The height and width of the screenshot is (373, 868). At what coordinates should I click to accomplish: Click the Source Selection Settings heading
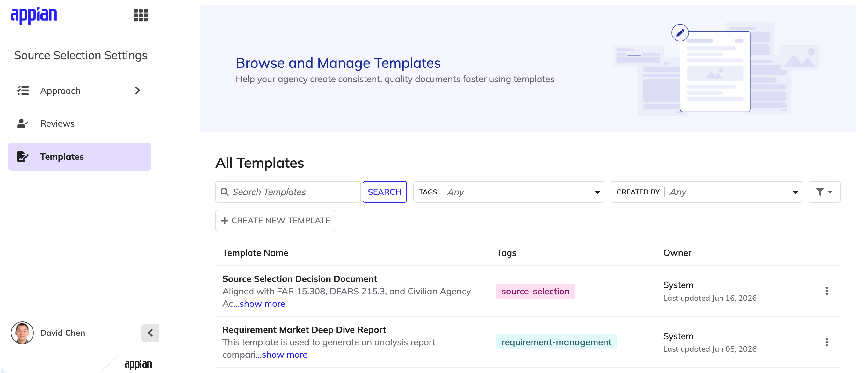pos(81,55)
